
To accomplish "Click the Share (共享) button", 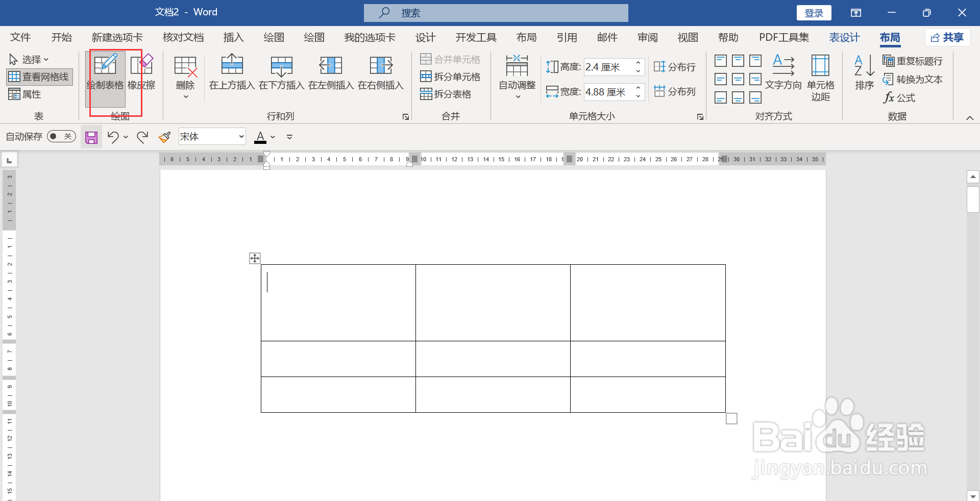I will pos(947,37).
